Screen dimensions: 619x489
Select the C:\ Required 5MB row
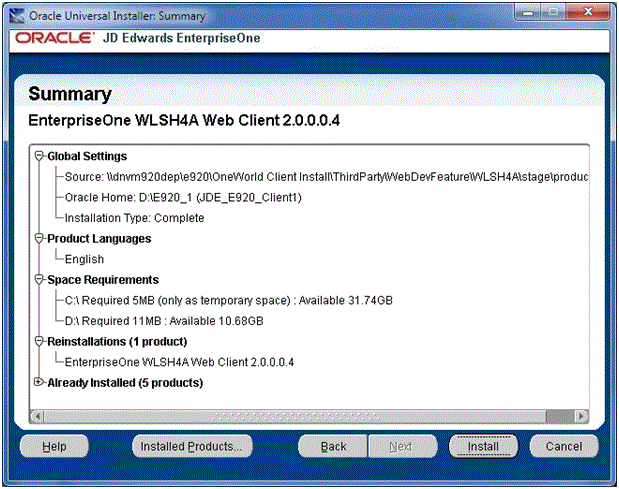[229, 300]
